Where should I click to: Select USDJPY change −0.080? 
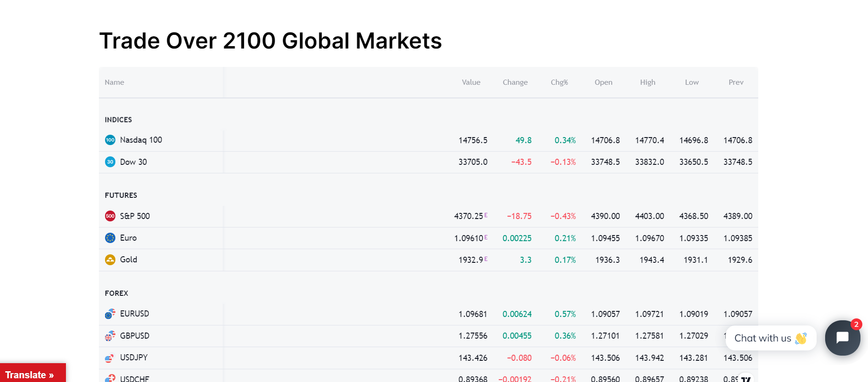519,358
